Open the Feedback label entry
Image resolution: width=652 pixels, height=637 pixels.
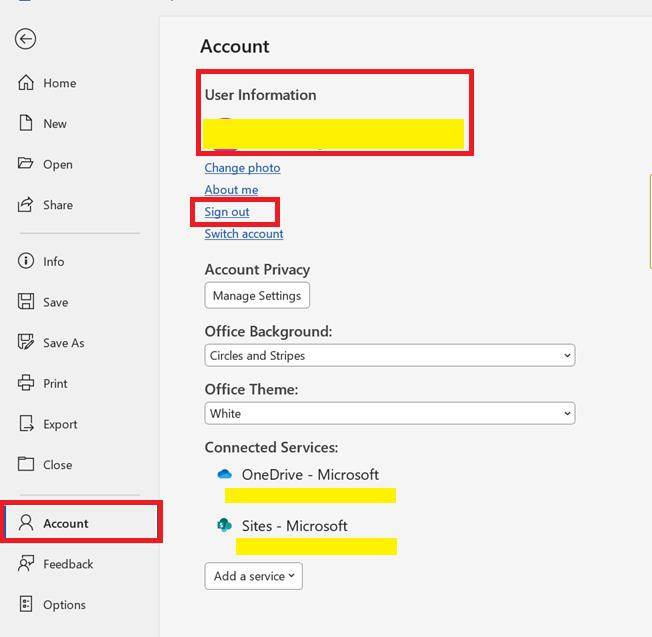point(68,564)
